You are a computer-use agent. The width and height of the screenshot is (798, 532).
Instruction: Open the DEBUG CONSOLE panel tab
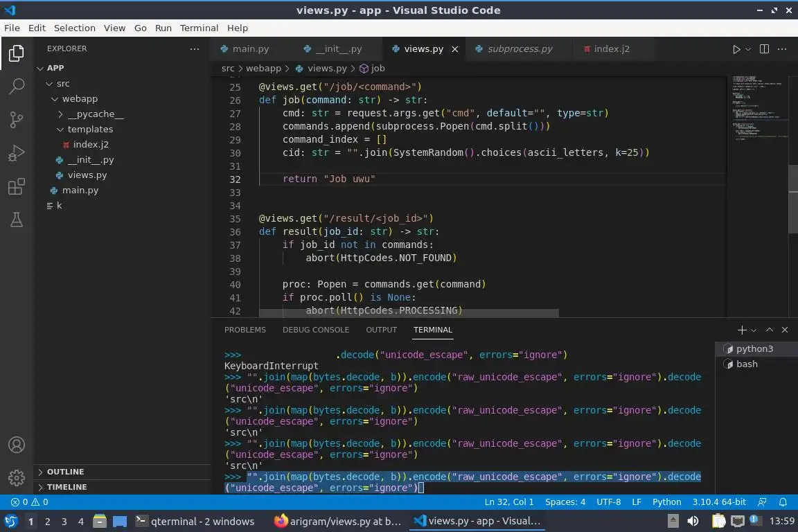[x=316, y=330]
